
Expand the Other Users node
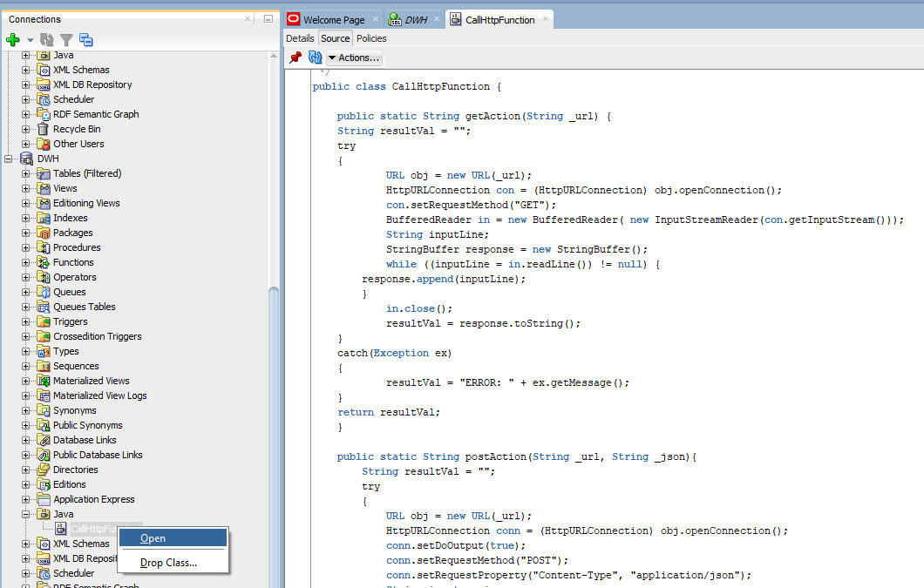click(x=25, y=144)
